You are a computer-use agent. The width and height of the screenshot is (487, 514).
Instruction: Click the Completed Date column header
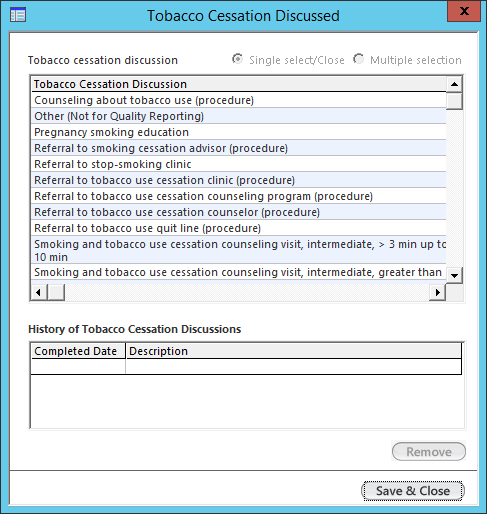point(78,351)
